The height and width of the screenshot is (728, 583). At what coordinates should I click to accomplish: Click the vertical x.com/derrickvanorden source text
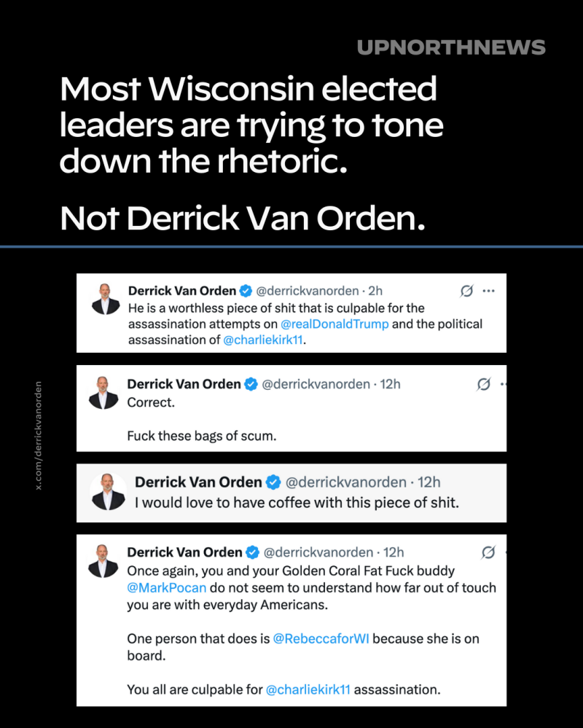[39, 435]
